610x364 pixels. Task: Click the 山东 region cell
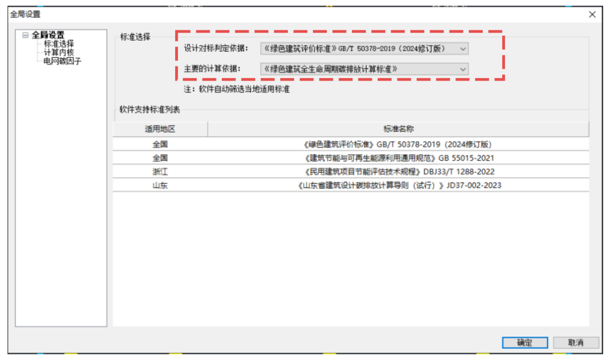click(160, 185)
